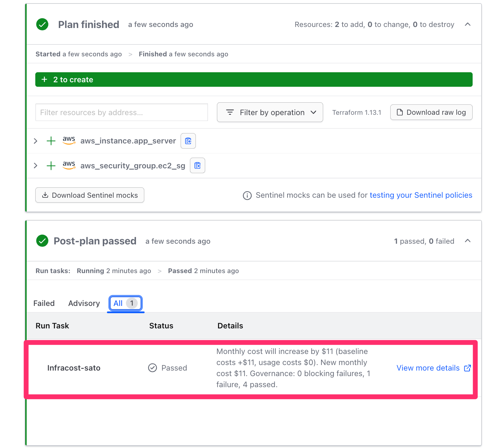
Task: Open the testing your Sentinel policies link
Action: [x=421, y=195]
